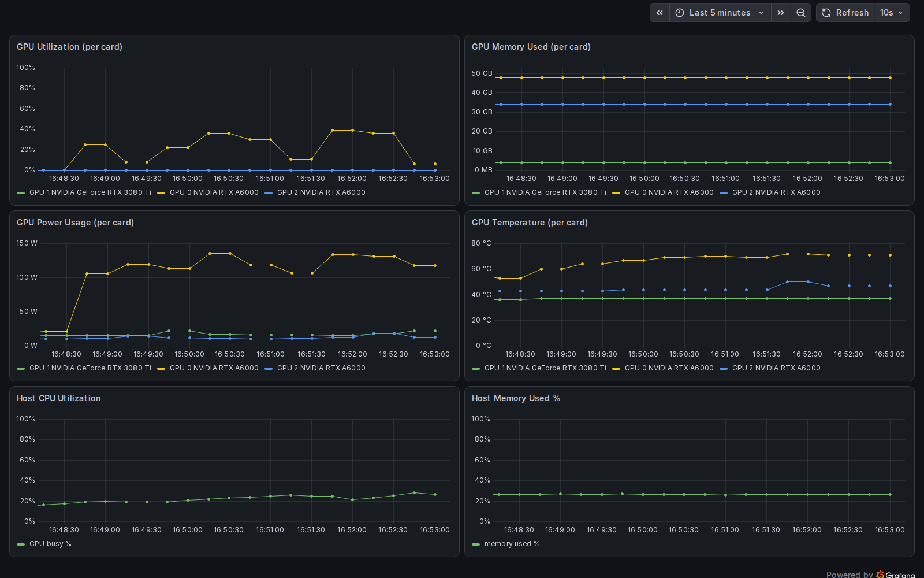This screenshot has height=578, width=924.
Task: Open GPU Power Usage (per card) panel title
Action: 75,223
